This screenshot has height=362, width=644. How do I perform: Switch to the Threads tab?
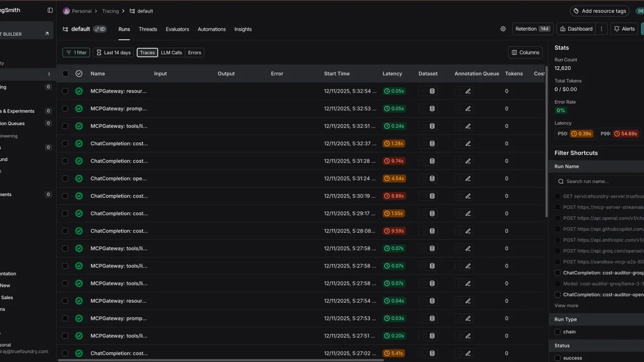[148, 29]
